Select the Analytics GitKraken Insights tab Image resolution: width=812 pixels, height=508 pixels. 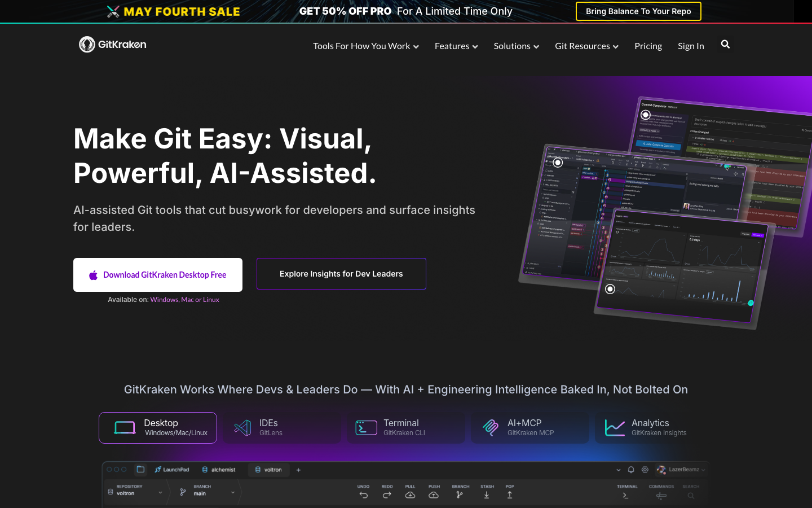tap(654, 428)
